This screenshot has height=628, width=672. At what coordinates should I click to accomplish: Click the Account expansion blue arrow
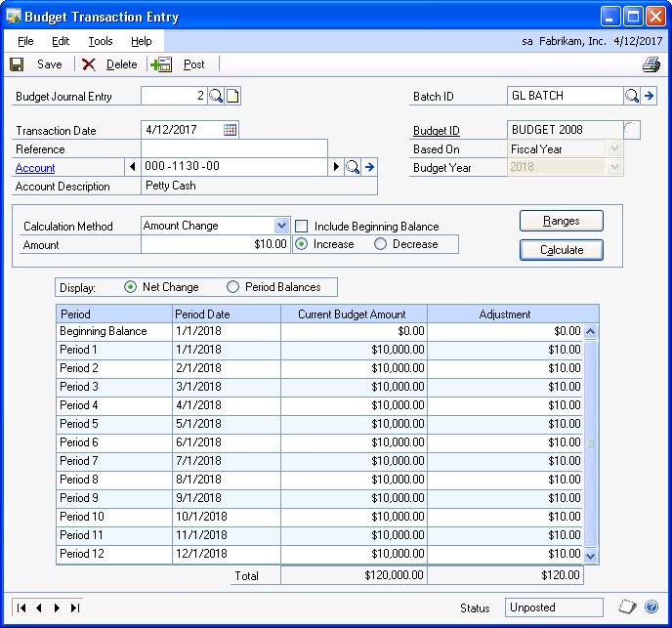369,167
